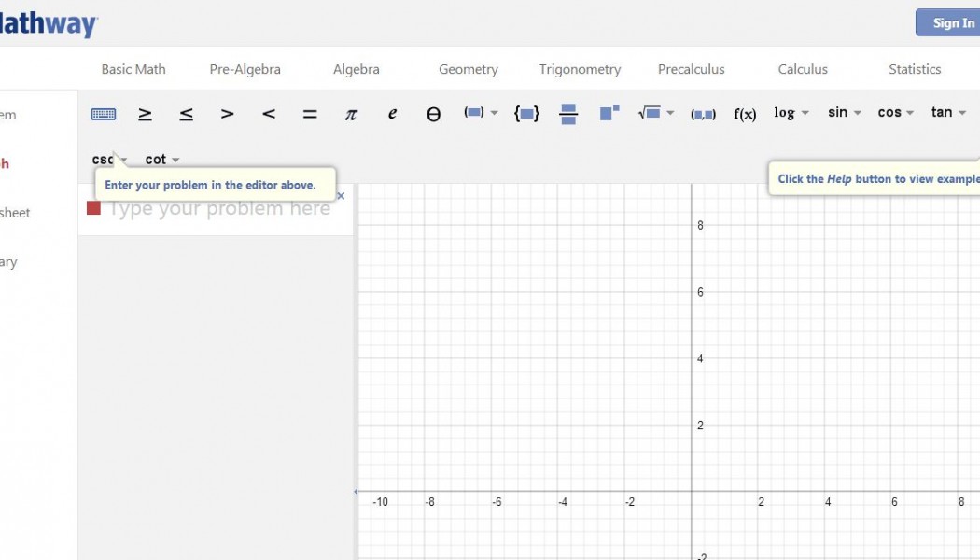Open the sin function dropdown

pos(844,113)
